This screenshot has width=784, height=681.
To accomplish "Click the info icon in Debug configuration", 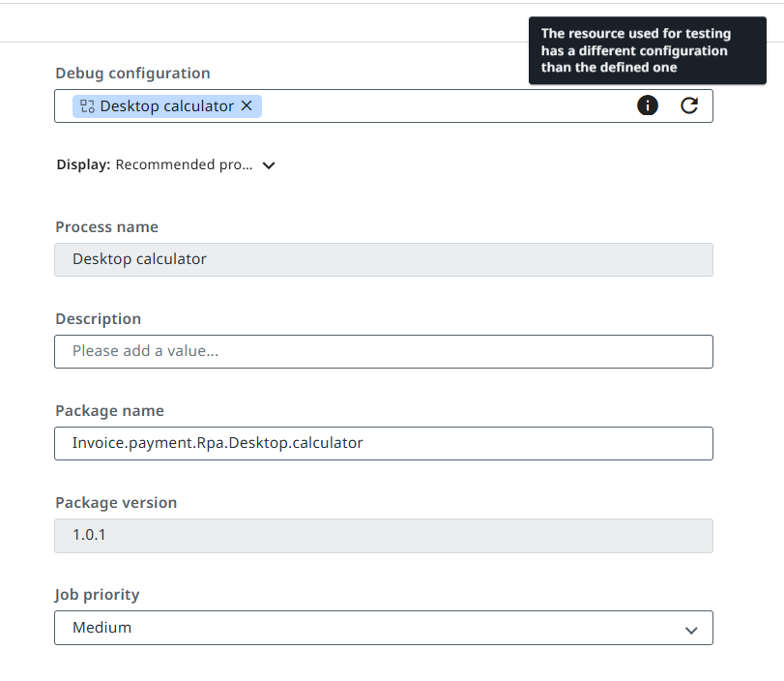I will pyautogui.click(x=648, y=106).
